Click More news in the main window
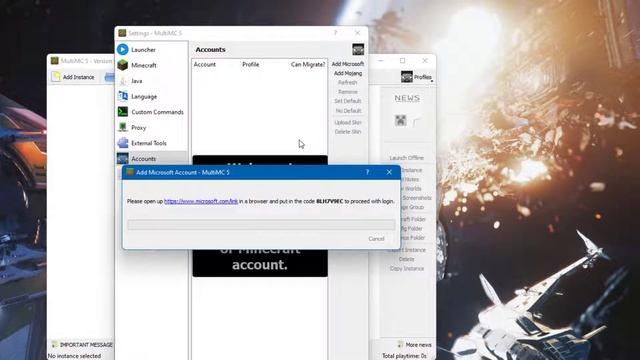This screenshot has height=360, width=640. (415, 345)
